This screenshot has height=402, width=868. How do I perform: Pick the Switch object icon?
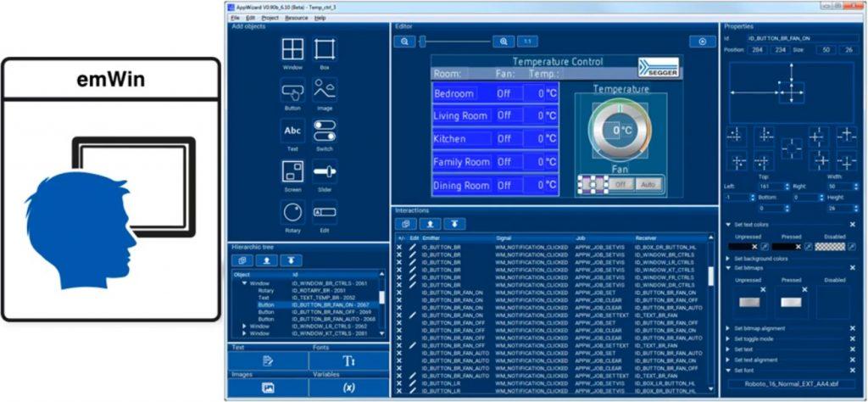pos(325,131)
